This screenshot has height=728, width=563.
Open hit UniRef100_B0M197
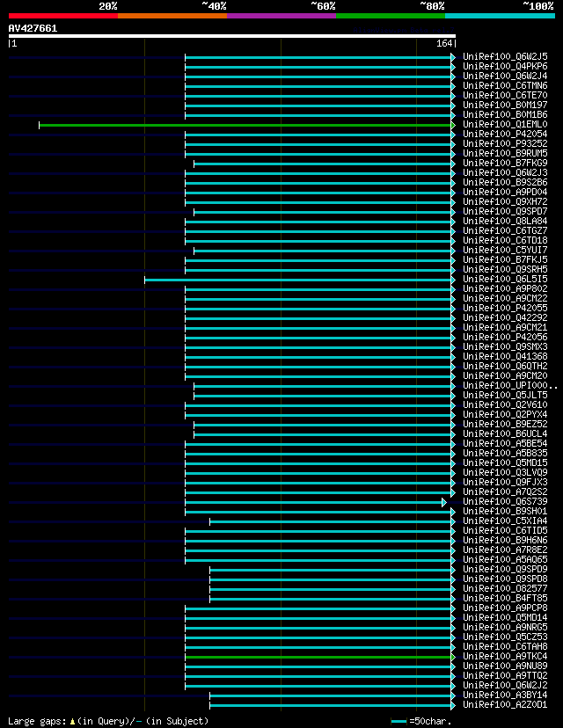505,106
